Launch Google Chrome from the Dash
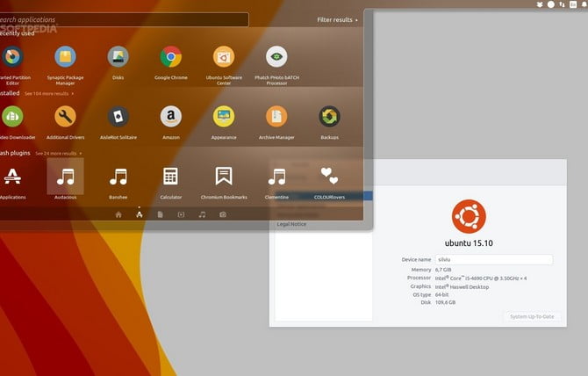 [171, 56]
